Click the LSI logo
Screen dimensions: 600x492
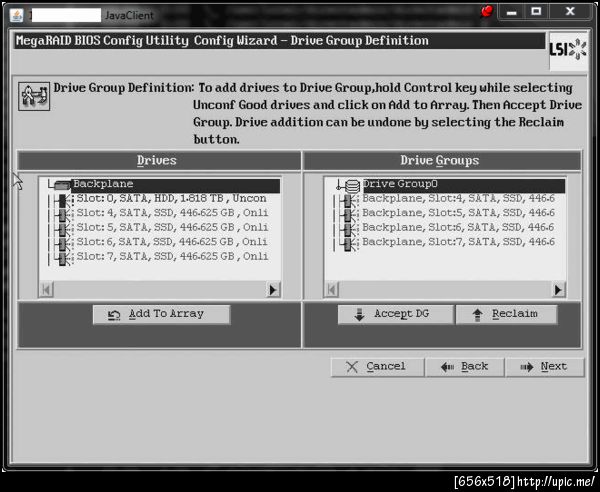[568, 51]
